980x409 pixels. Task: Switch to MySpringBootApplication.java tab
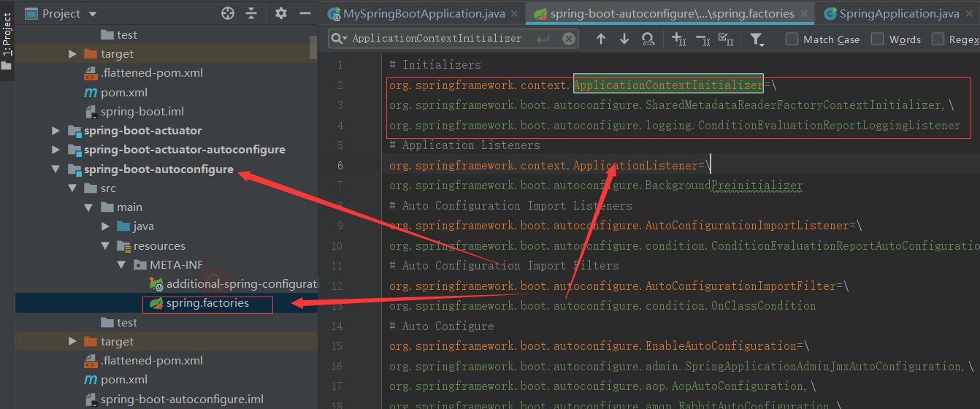[424, 13]
